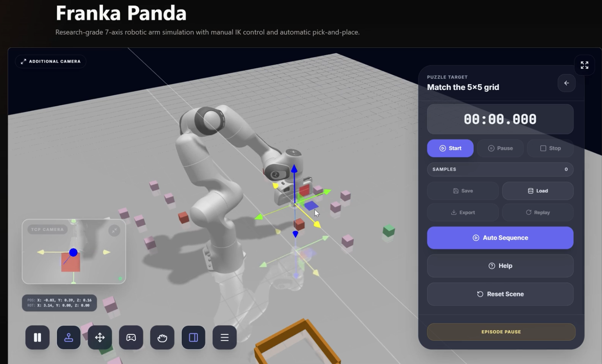Activate the four-arrow move tool
This screenshot has width=602, height=364.
click(x=100, y=337)
